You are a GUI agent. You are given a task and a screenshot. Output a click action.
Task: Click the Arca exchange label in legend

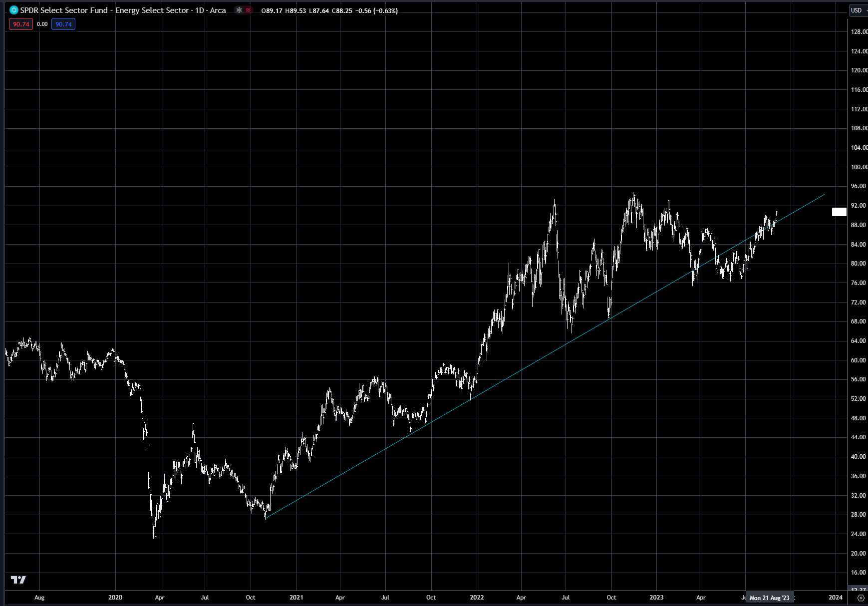tap(218, 10)
